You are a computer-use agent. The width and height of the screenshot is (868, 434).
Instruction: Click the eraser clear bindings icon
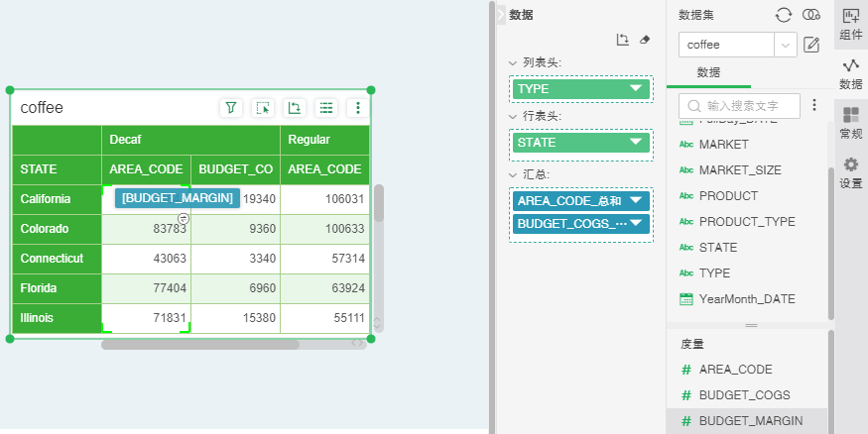pos(645,40)
